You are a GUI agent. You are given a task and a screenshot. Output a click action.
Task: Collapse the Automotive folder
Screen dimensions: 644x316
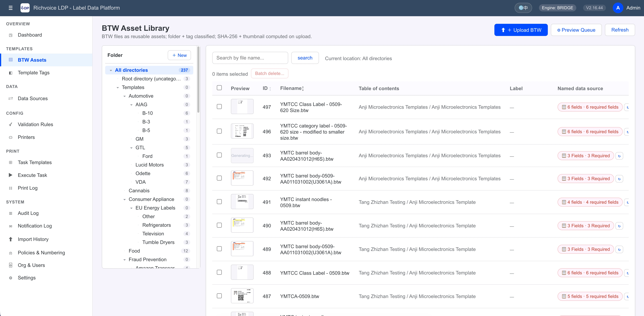click(x=125, y=96)
